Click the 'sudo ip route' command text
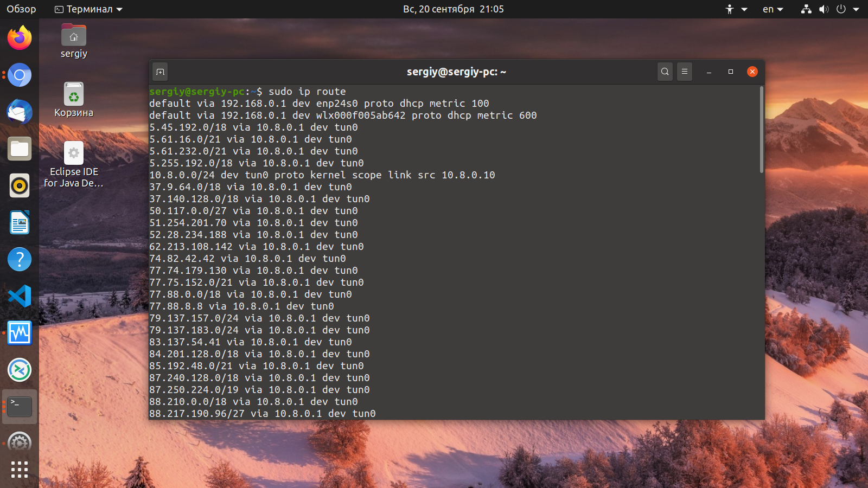The width and height of the screenshot is (868, 488). [x=307, y=92]
